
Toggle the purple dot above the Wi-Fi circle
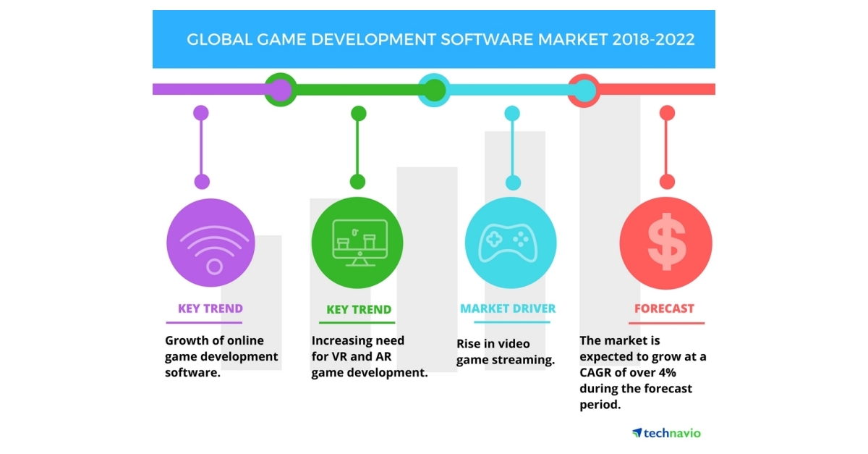pos(200,112)
